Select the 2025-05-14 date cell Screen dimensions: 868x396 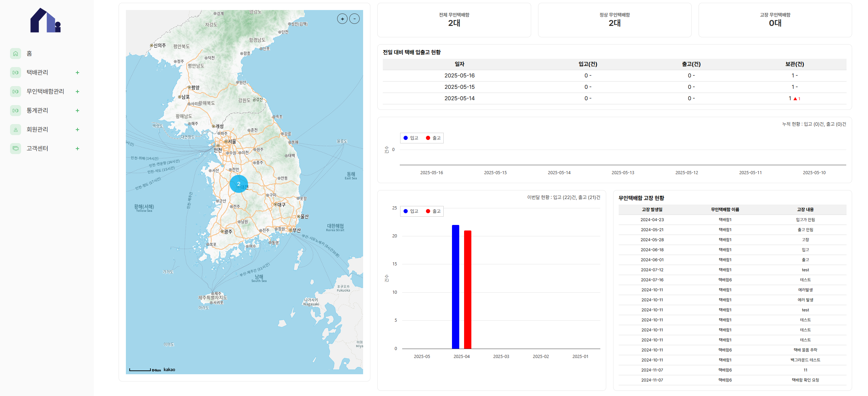pyautogui.click(x=459, y=98)
